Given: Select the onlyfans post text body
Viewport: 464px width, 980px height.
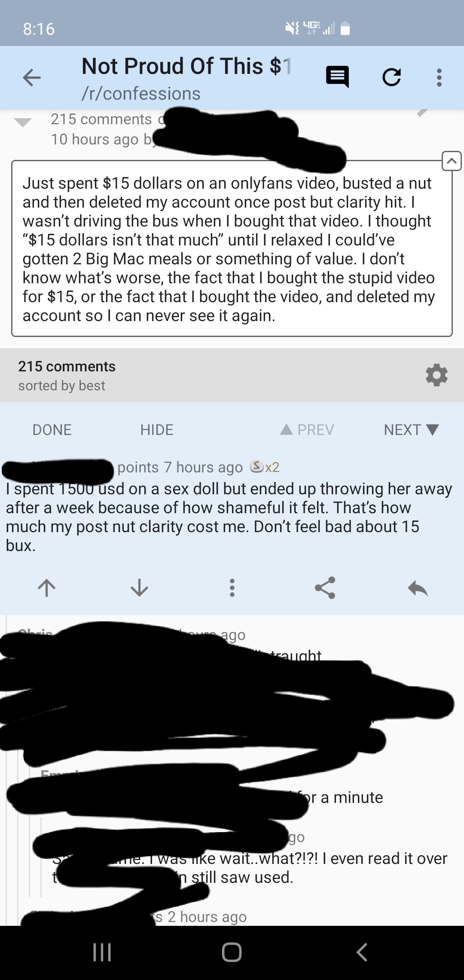Looking at the screenshot, I should [x=232, y=248].
